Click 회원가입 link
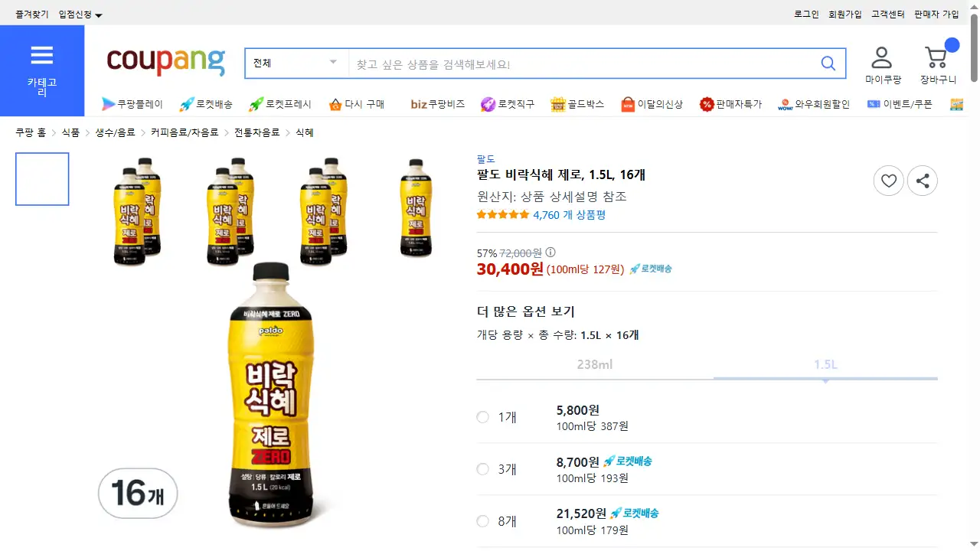 point(845,15)
